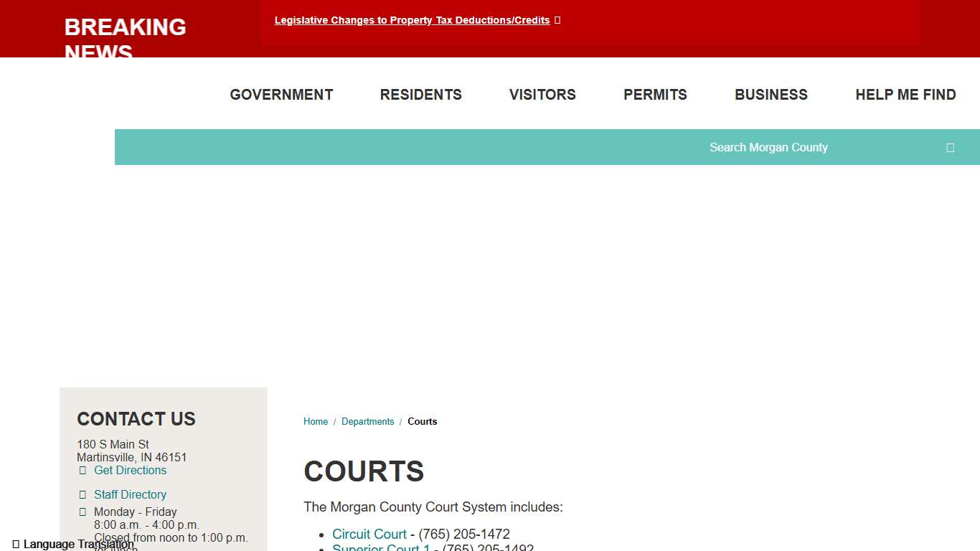Select RESIDENTS in the navigation menu
The height and width of the screenshot is (551, 980).
click(420, 94)
